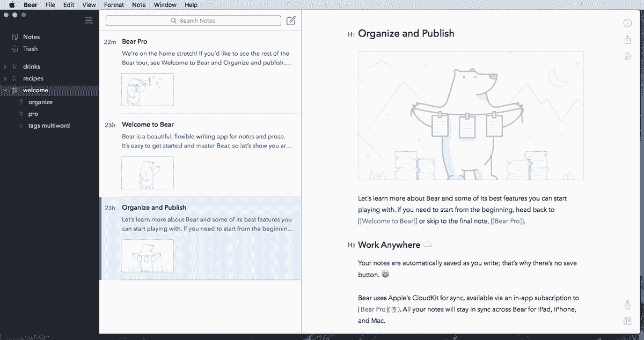
Task: Open the Apple menu
Action: click(x=11, y=5)
